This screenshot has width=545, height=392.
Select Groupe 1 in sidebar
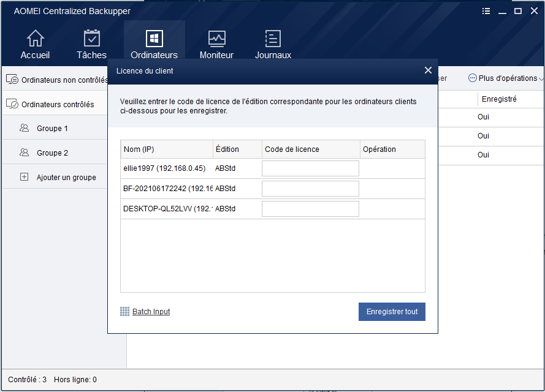[55, 128]
